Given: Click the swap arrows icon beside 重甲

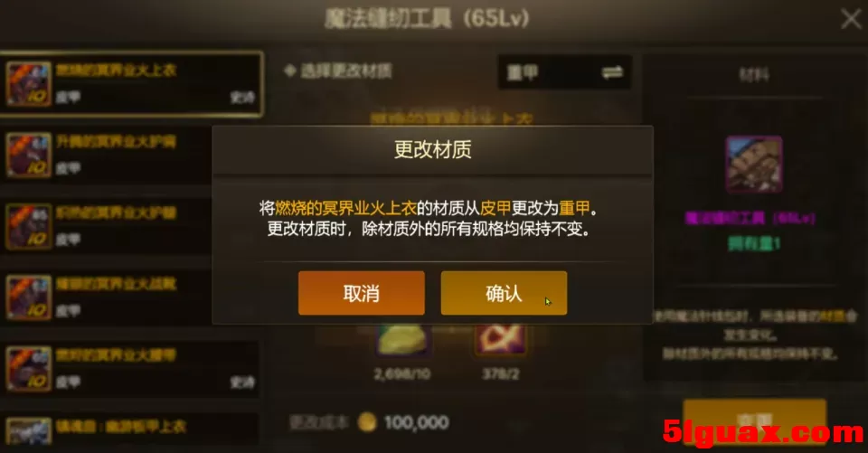Looking at the screenshot, I should (x=612, y=72).
